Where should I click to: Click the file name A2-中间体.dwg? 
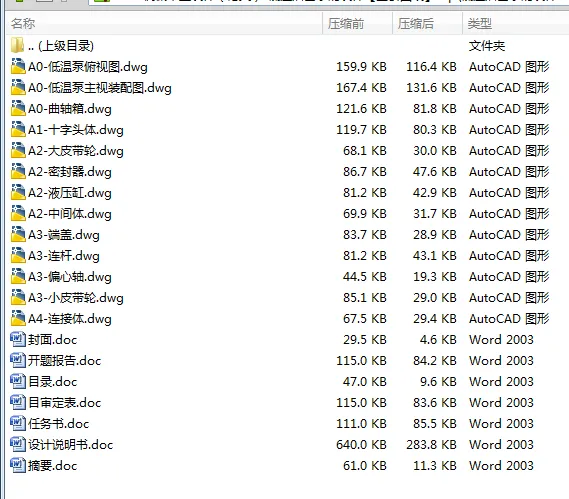click(x=70, y=214)
